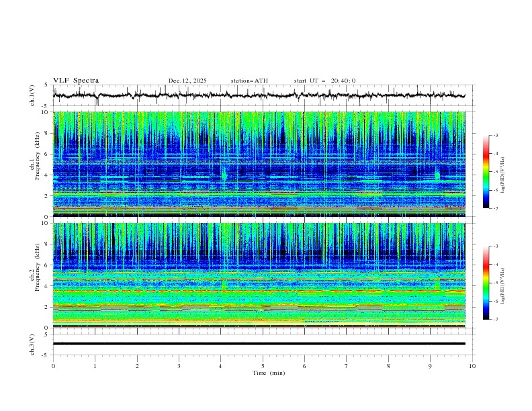The height and width of the screenshot is (411, 532).
Task: Click the ch.1 voltage waveform trace
Action: click(259, 95)
